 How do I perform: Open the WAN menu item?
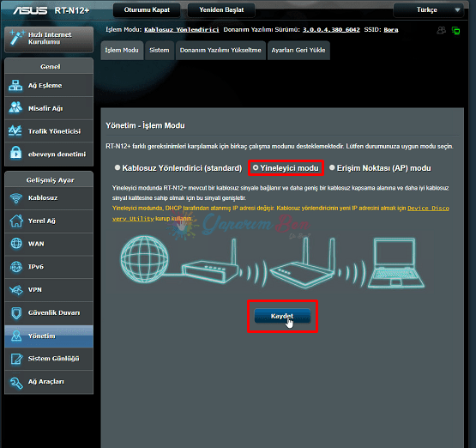pyautogui.click(x=49, y=244)
